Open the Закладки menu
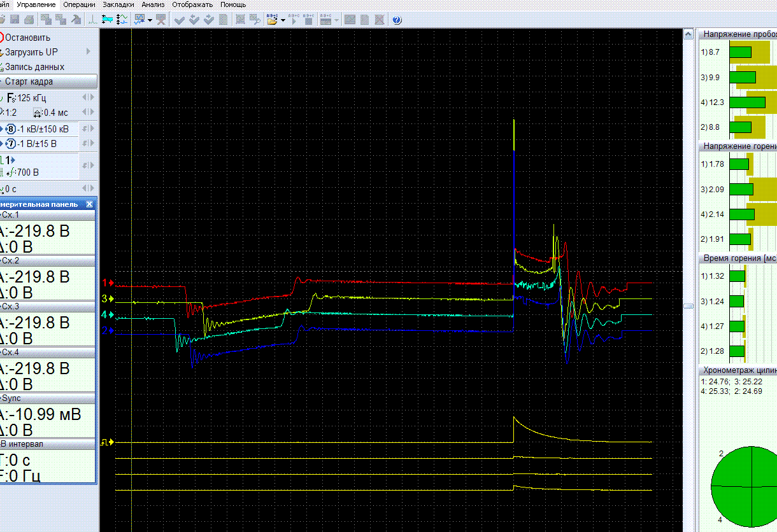 pyautogui.click(x=118, y=4)
